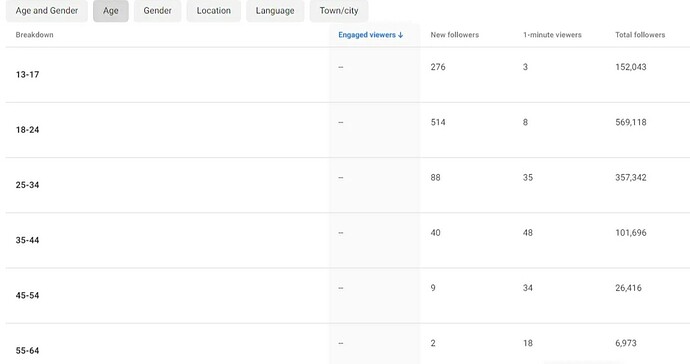Switch to the Age and Gender tab

pyautogui.click(x=47, y=11)
